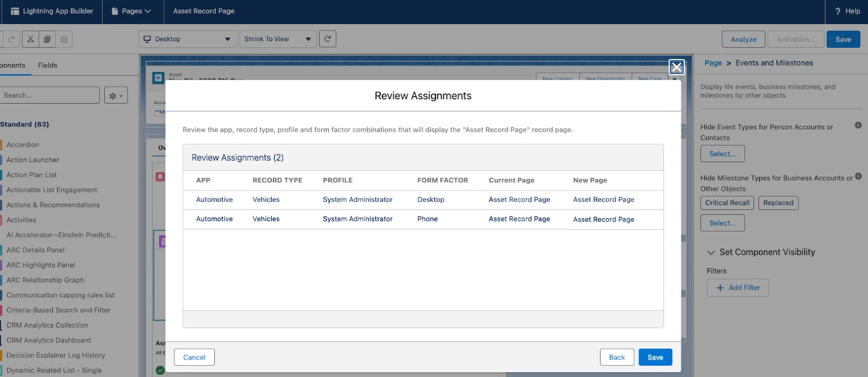Select the Action Plan List component

coord(31,175)
